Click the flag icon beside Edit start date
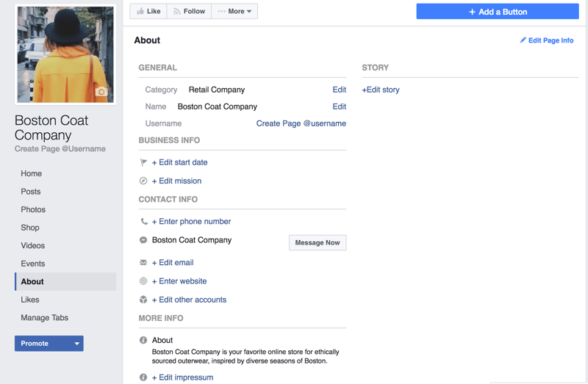This screenshot has height=384, width=588. click(143, 162)
